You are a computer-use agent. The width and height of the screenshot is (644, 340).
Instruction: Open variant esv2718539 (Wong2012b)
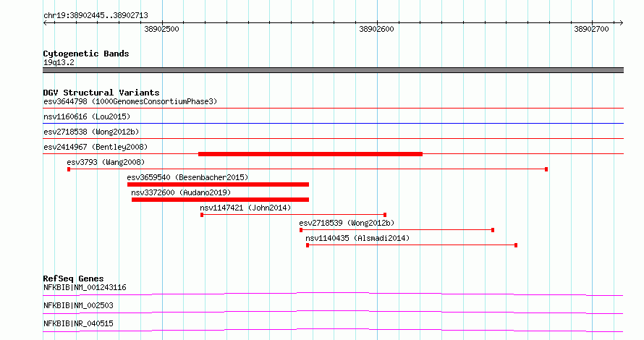346,223
